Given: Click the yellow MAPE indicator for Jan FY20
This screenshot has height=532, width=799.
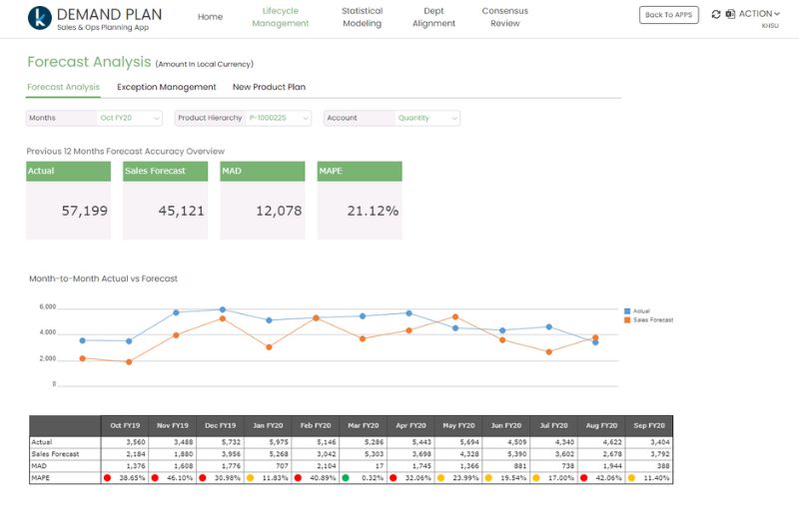Looking at the screenshot, I should [250, 478].
